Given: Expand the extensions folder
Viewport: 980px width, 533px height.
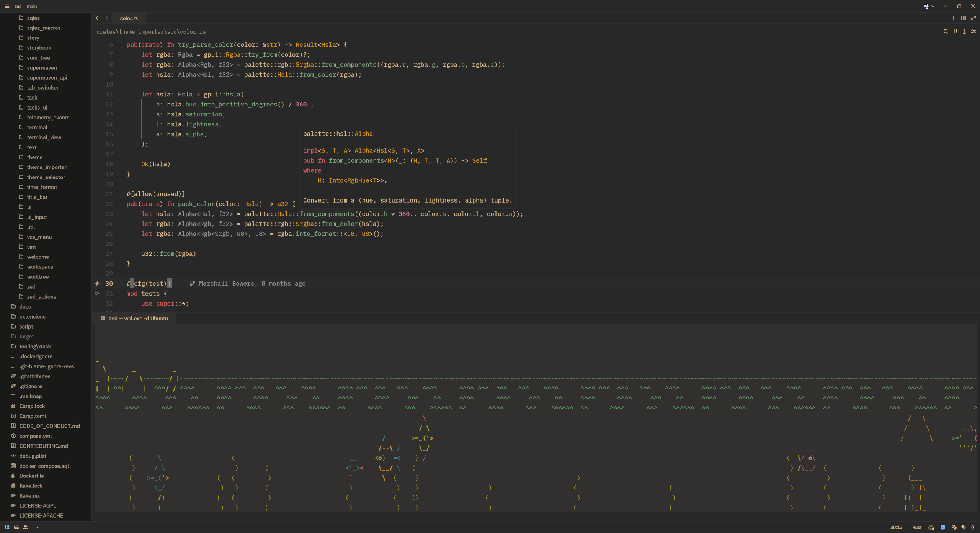Looking at the screenshot, I should coord(46,316).
